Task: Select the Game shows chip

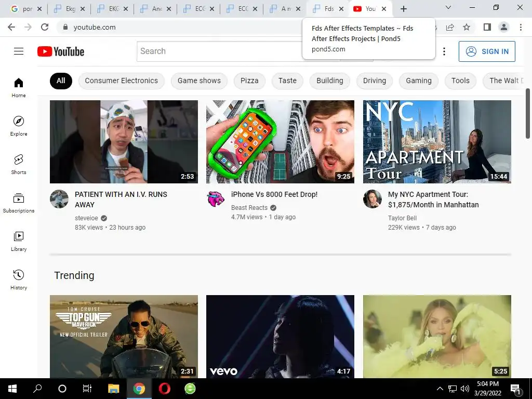Action: [x=199, y=81]
